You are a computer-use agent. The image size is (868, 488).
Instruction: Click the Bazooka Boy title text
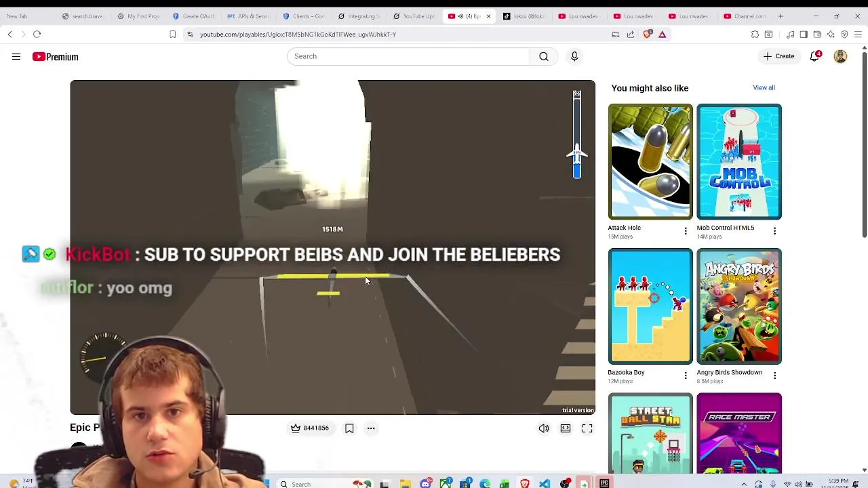626,372
